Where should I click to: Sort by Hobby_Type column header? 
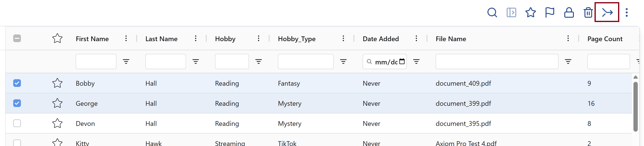point(297,39)
